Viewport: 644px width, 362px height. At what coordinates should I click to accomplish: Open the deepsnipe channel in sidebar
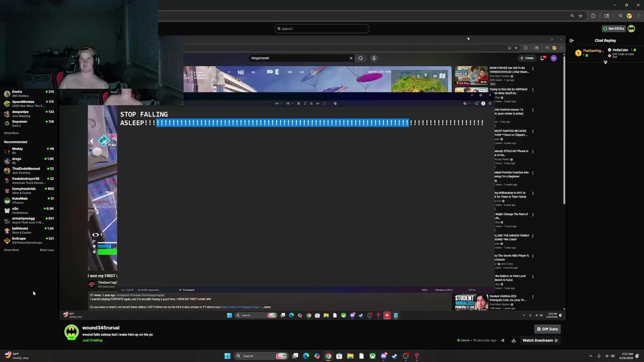[x=29, y=114]
